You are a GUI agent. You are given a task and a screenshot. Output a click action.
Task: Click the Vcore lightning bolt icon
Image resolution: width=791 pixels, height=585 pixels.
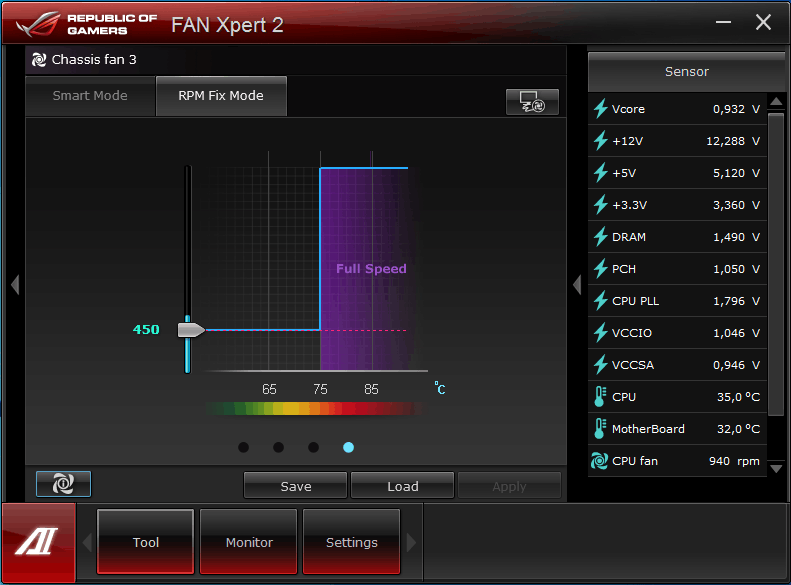[600, 109]
